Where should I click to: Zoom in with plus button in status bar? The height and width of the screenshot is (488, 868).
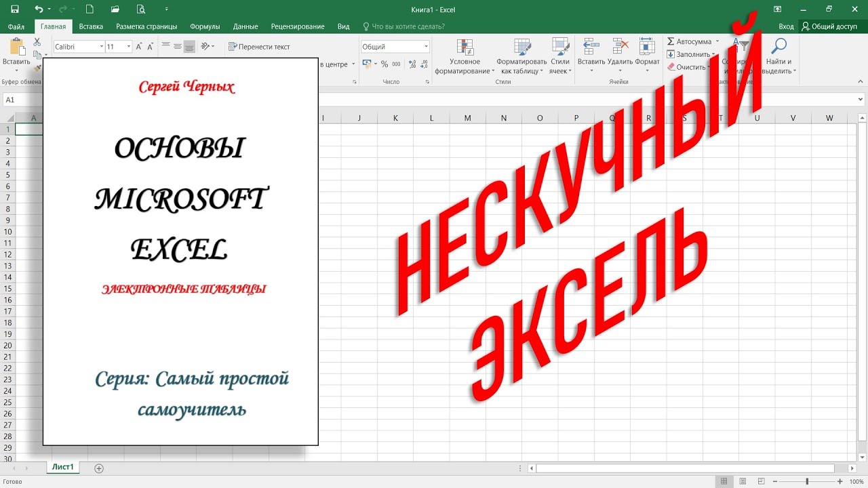click(840, 482)
